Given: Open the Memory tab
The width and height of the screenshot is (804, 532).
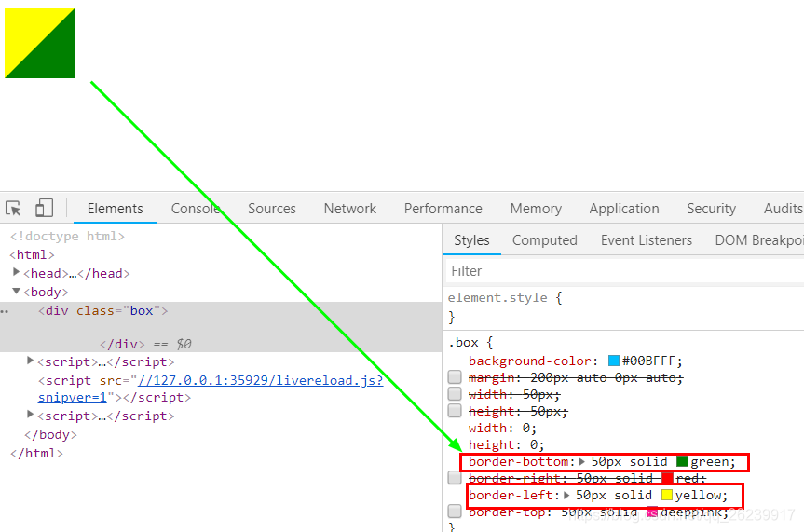Looking at the screenshot, I should point(536,209).
